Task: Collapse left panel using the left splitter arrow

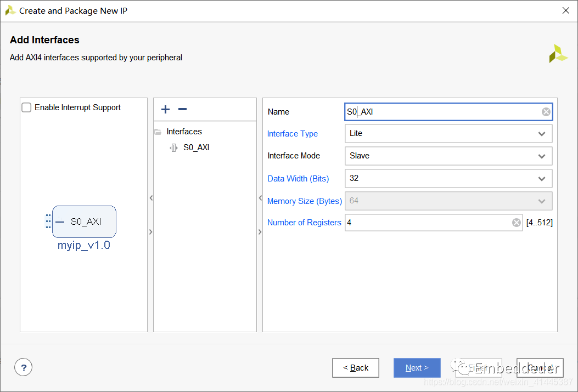Action: tap(151, 198)
